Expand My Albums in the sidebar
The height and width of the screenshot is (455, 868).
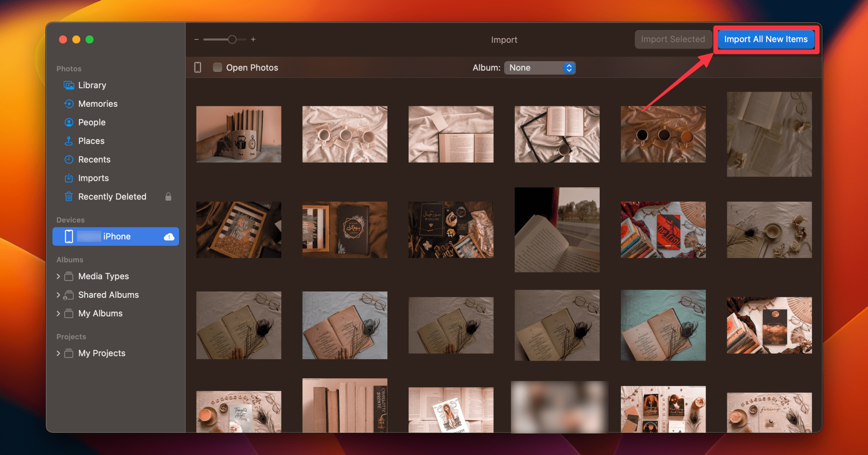58,313
